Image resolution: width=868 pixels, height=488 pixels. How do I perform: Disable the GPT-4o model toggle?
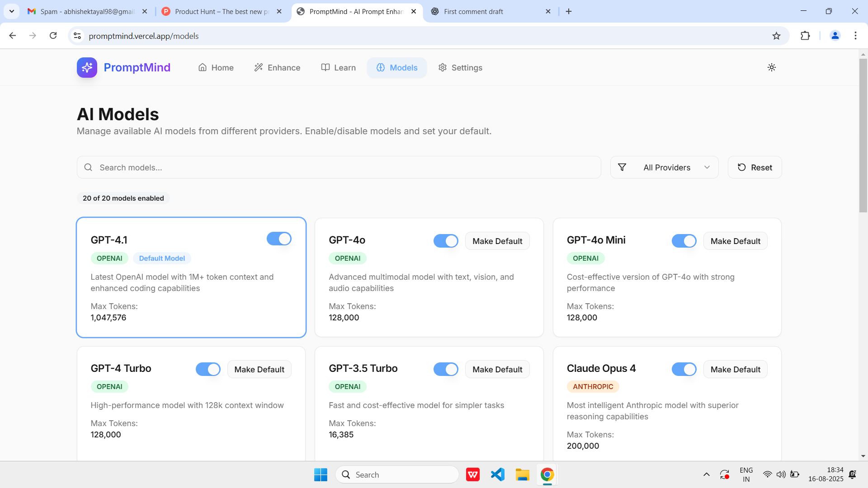coord(446,241)
